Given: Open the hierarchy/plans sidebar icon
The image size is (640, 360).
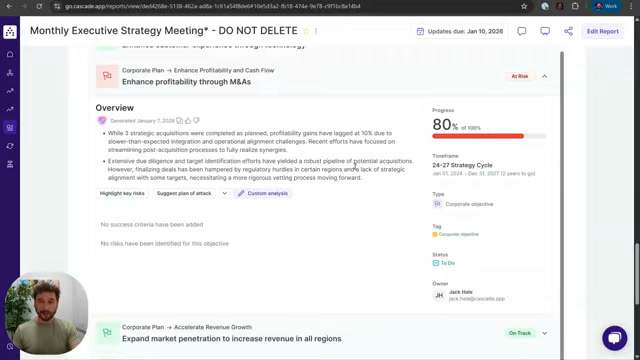Looking at the screenshot, I should click(10, 73).
